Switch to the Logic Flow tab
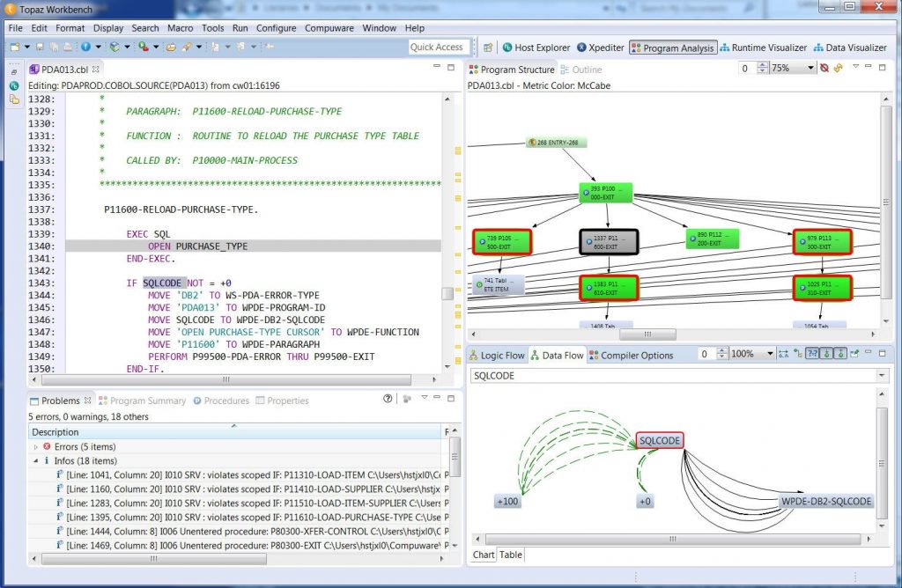This screenshot has height=588, width=902. 496,356
